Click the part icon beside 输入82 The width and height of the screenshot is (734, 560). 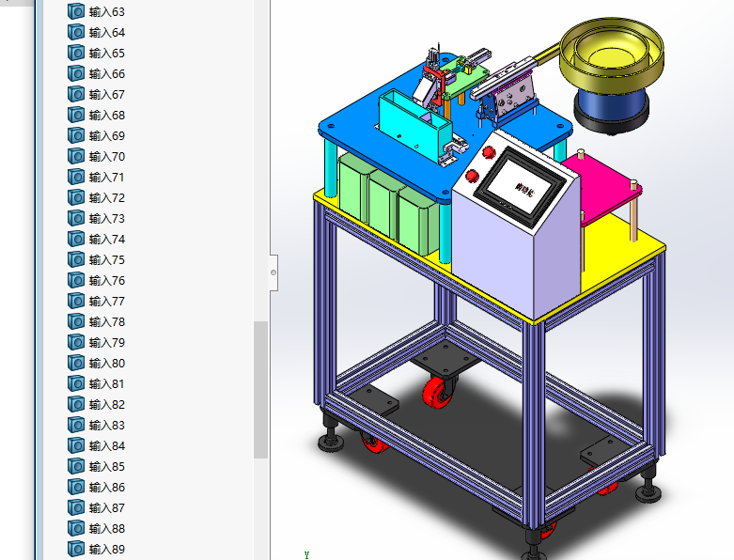tap(76, 404)
